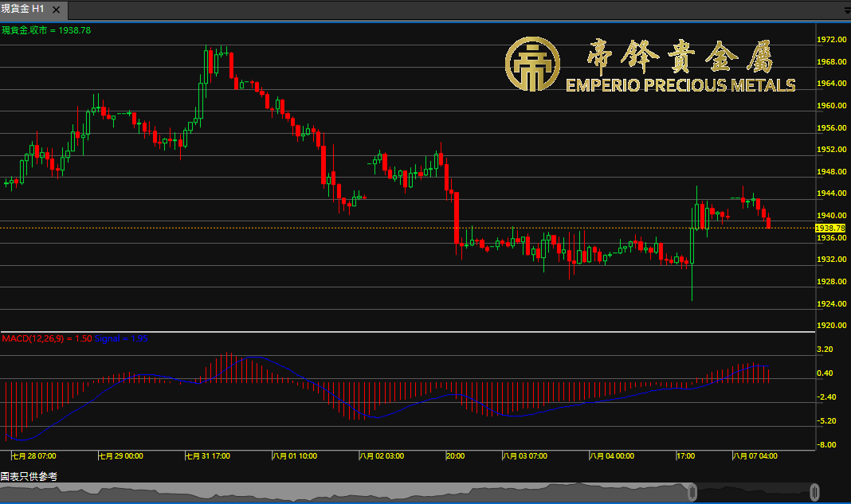Click the gold Emperio emblem logo

click(x=531, y=64)
